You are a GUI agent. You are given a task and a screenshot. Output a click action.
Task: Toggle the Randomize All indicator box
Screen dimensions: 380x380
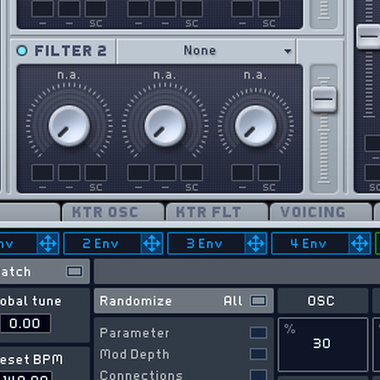coord(259,301)
